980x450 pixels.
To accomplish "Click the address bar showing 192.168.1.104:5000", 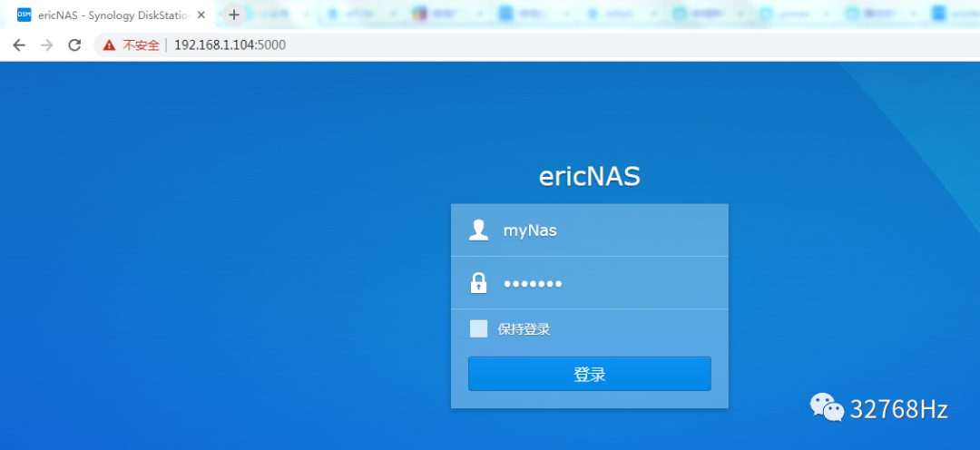I will (537, 45).
